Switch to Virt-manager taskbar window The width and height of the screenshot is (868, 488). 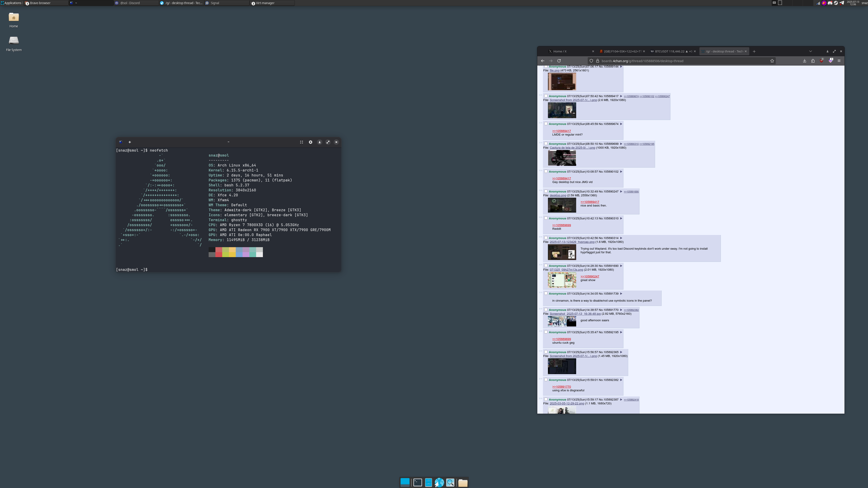click(272, 3)
